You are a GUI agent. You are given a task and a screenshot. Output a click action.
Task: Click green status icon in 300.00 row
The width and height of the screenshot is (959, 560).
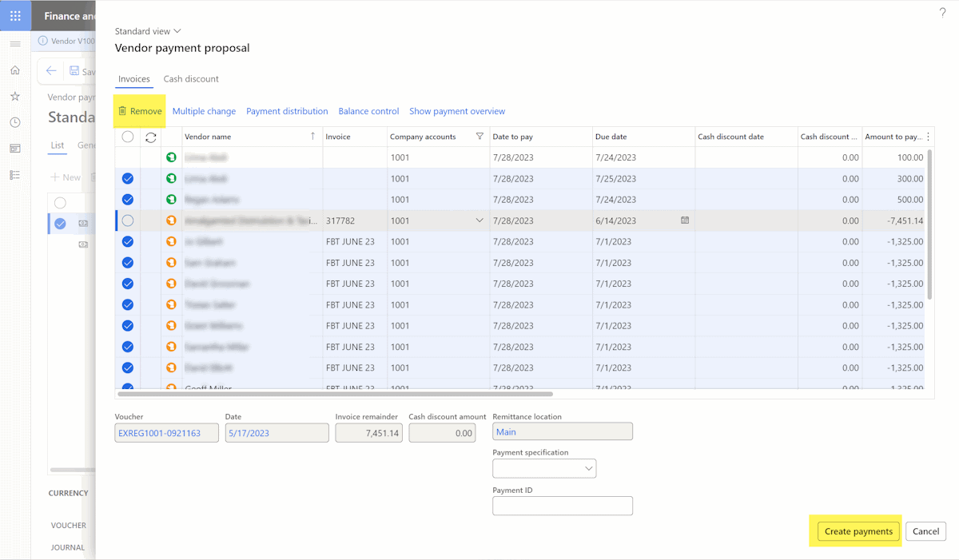click(x=171, y=178)
